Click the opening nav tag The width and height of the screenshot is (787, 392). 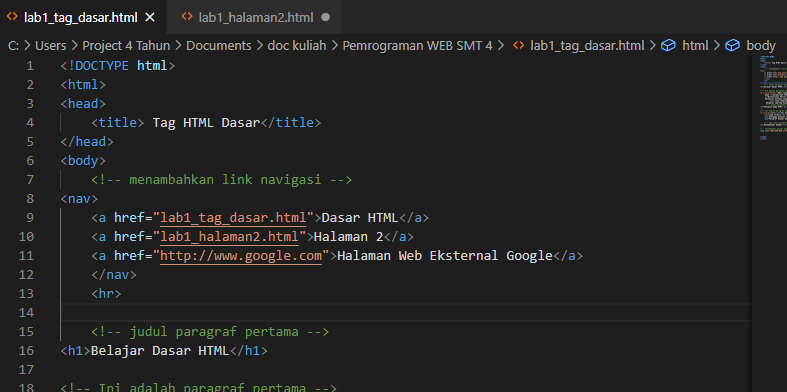click(79, 199)
